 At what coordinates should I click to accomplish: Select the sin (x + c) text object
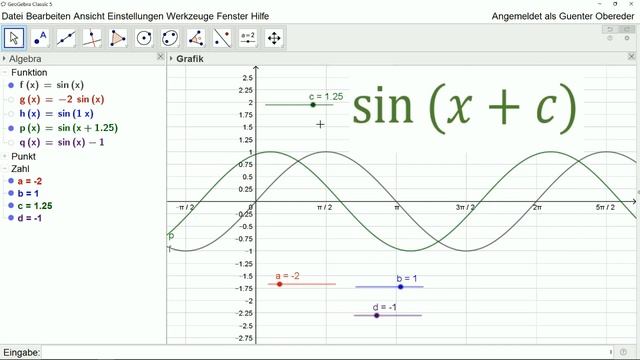pyautogui.click(x=464, y=109)
